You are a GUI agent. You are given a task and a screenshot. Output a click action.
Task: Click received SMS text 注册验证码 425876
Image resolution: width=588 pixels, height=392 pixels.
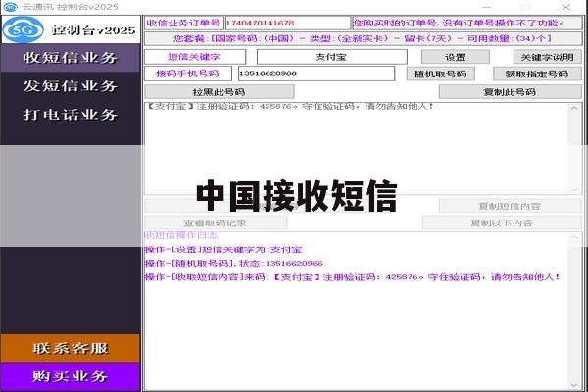pyautogui.click(x=290, y=107)
